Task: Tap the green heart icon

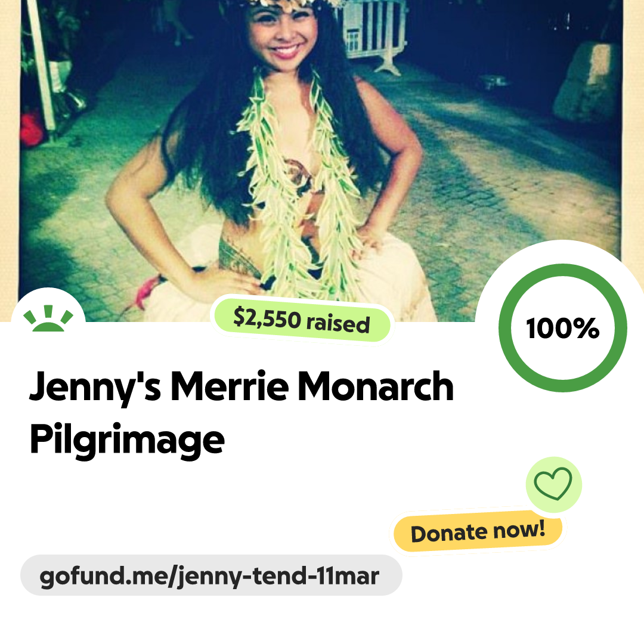Action: (x=553, y=484)
